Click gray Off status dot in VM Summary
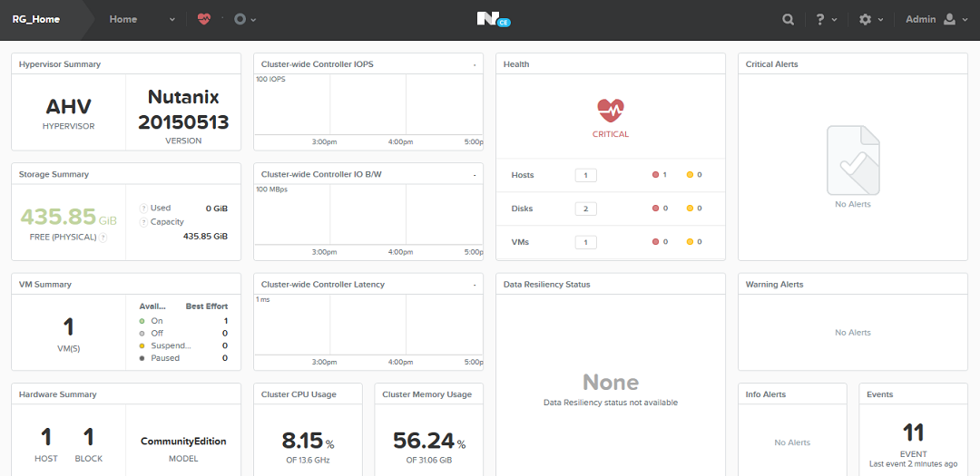 click(x=142, y=334)
